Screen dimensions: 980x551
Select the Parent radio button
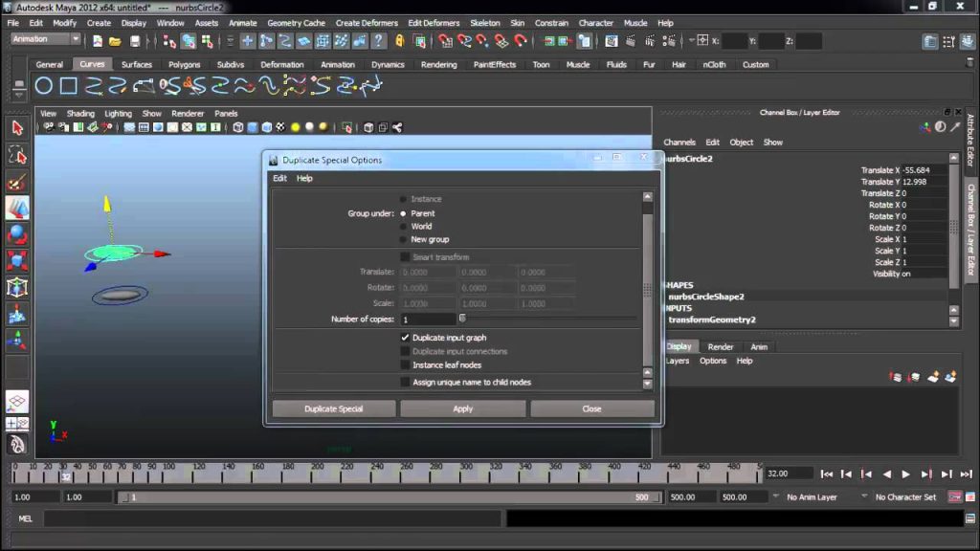pos(403,213)
